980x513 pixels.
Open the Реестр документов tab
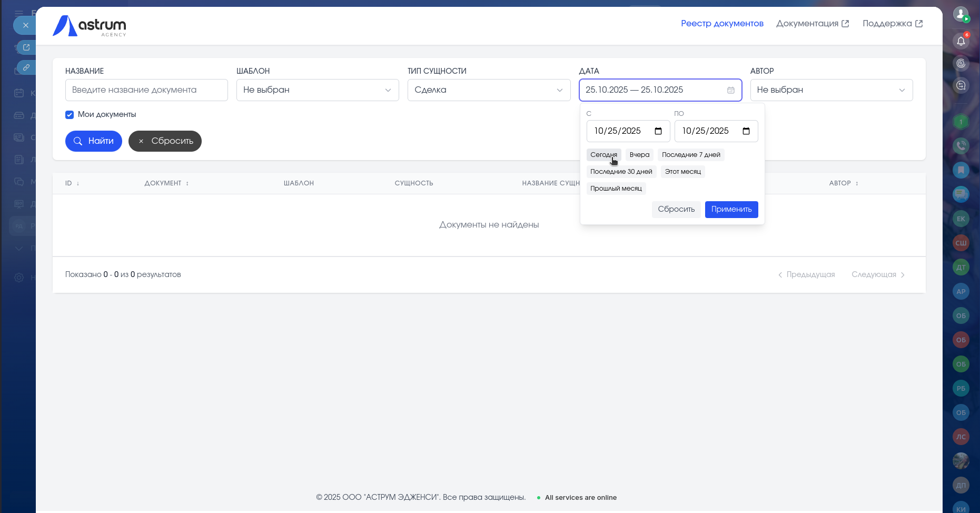tap(721, 24)
